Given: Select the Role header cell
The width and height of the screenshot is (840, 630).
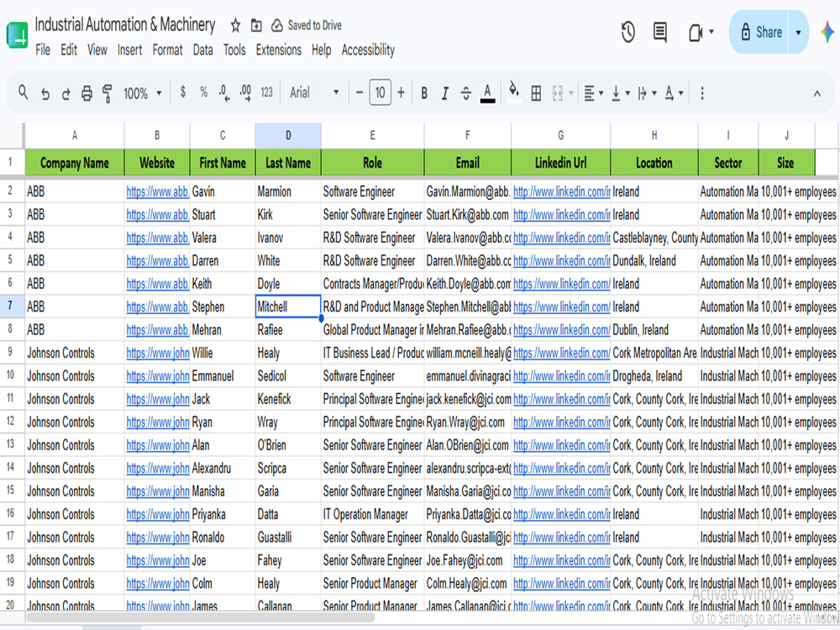Looking at the screenshot, I should (372, 163).
